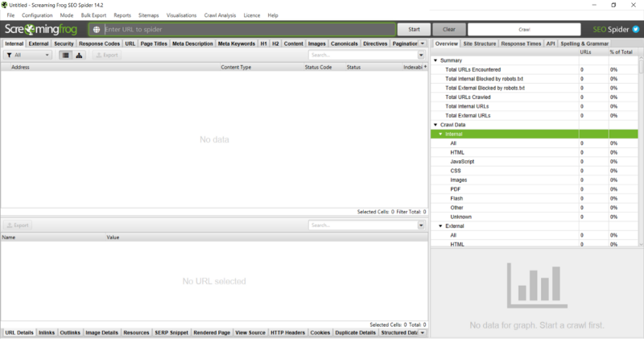Open the Crawl Analysis menu
The width and height of the screenshot is (644, 339).
click(x=220, y=15)
